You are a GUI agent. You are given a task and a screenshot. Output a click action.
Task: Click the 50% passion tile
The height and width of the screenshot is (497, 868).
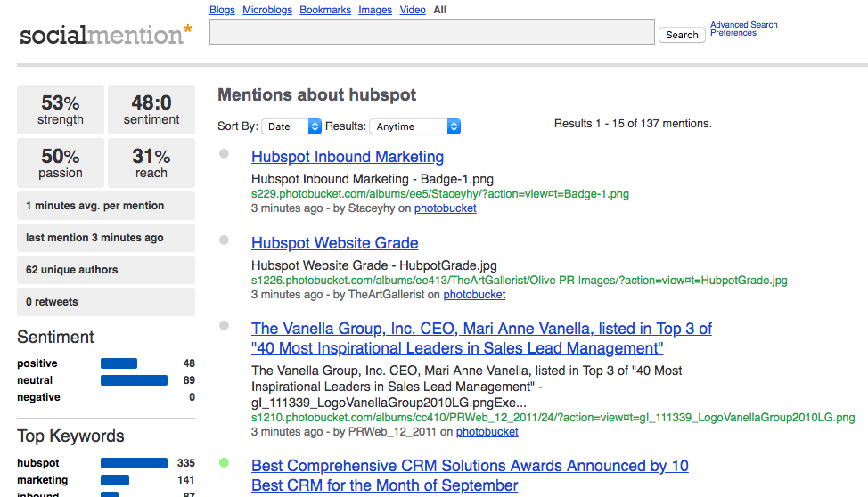61,163
